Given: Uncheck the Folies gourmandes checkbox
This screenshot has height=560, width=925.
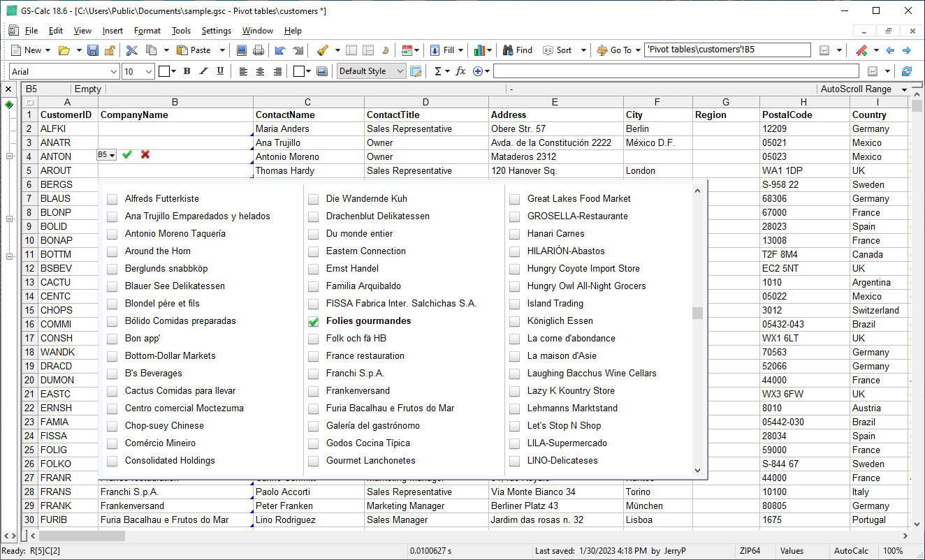Looking at the screenshot, I should 313,321.
